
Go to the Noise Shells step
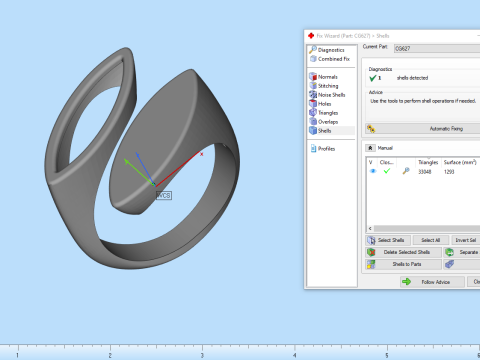coord(327,95)
